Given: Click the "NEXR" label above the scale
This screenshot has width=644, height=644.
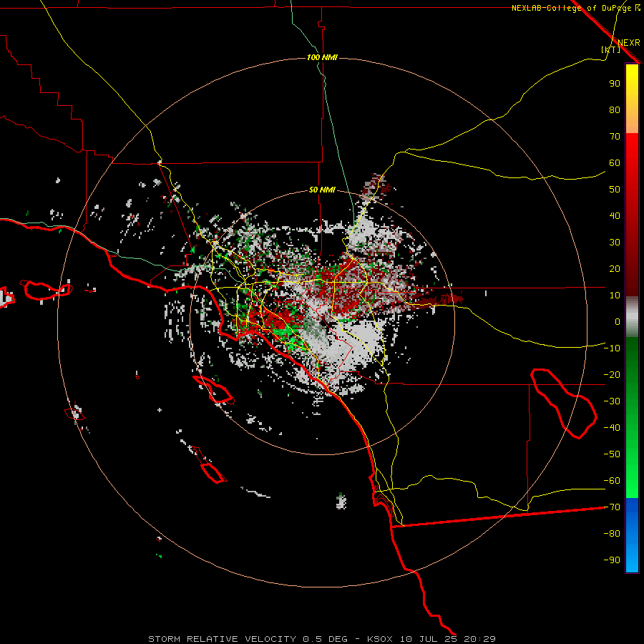Looking at the screenshot, I should pos(628,43).
